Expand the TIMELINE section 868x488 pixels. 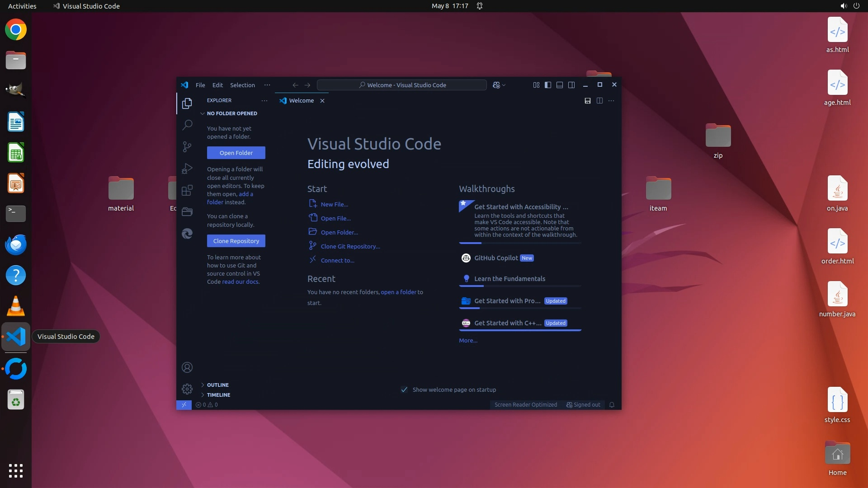(x=218, y=395)
